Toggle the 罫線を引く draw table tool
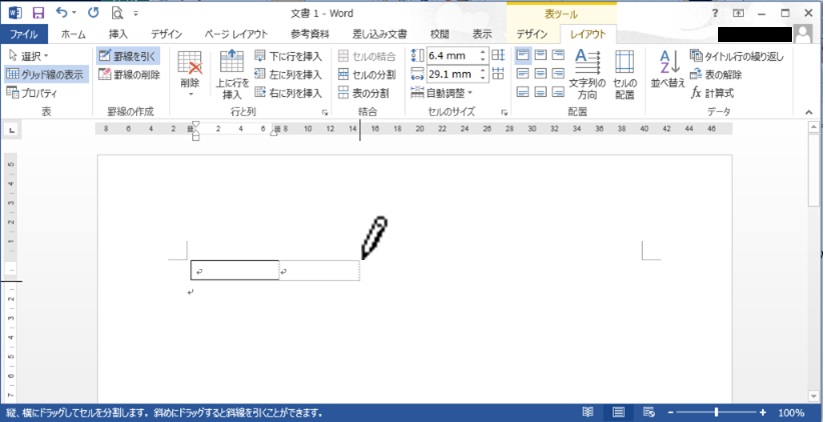The height and width of the screenshot is (422, 825). pyautogui.click(x=128, y=56)
